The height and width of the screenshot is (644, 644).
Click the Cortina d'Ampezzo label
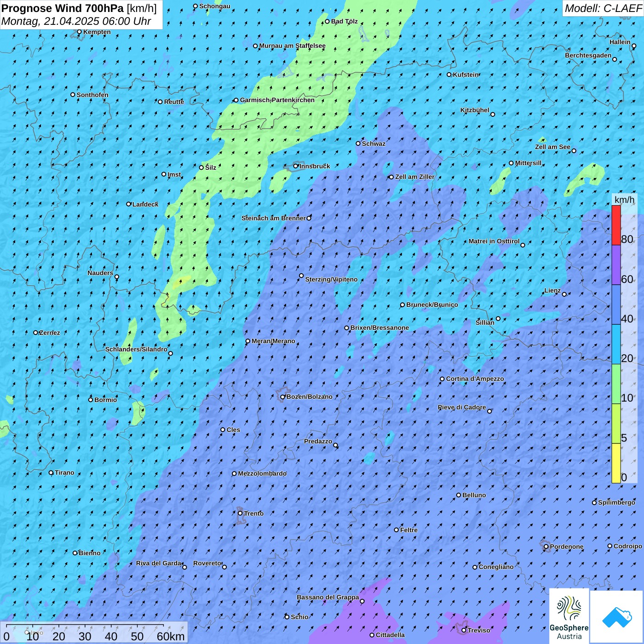(475, 379)
